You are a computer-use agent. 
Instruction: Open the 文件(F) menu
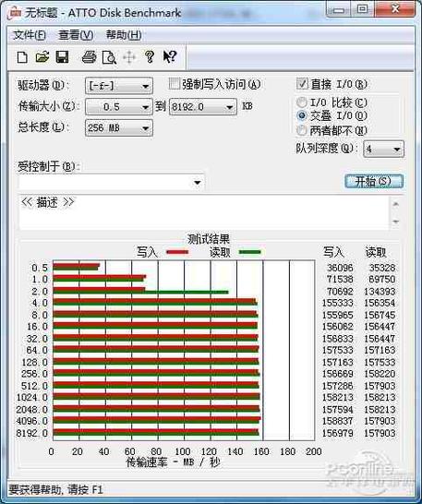[x=30, y=35]
